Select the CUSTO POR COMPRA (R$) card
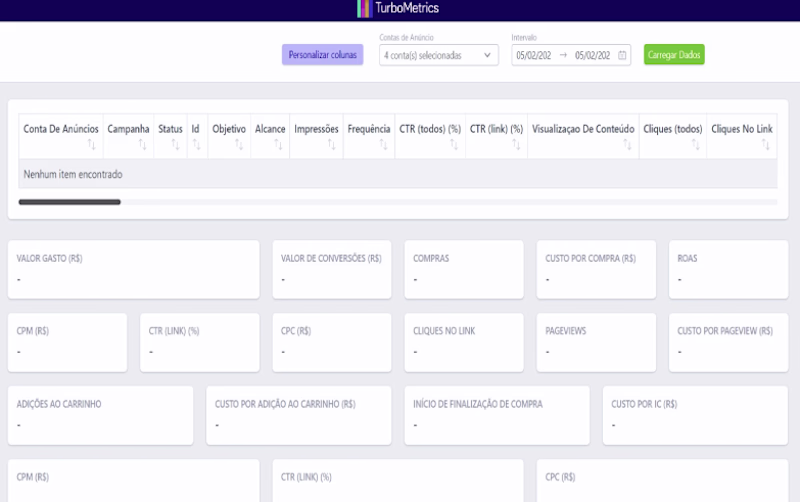800x502 pixels. [596, 269]
